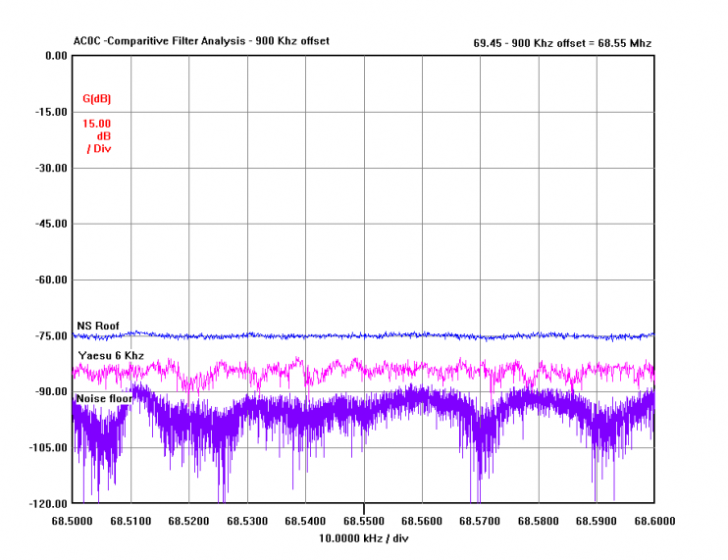Image resolution: width=728 pixels, height=560 pixels.
Task: Select the 68.5300 frequency tick label
Action: click(x=247, y=521)
